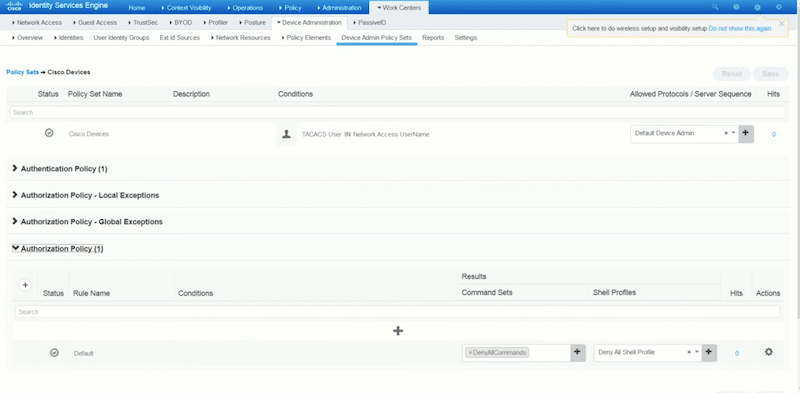Add command set with plus beside DenyAllCommands
The width and height of the screenshot is (800, 393).
(x=578, y=352)
